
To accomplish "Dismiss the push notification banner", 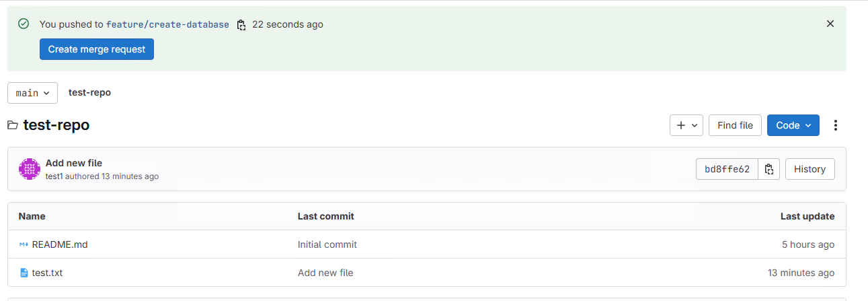I will pos(830,24).
